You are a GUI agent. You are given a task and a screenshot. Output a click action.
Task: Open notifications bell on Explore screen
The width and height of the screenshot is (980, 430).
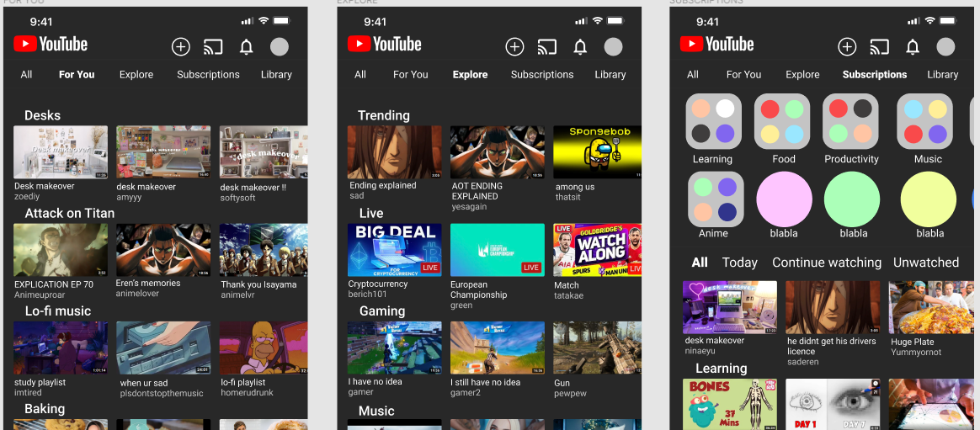[580, 47]
